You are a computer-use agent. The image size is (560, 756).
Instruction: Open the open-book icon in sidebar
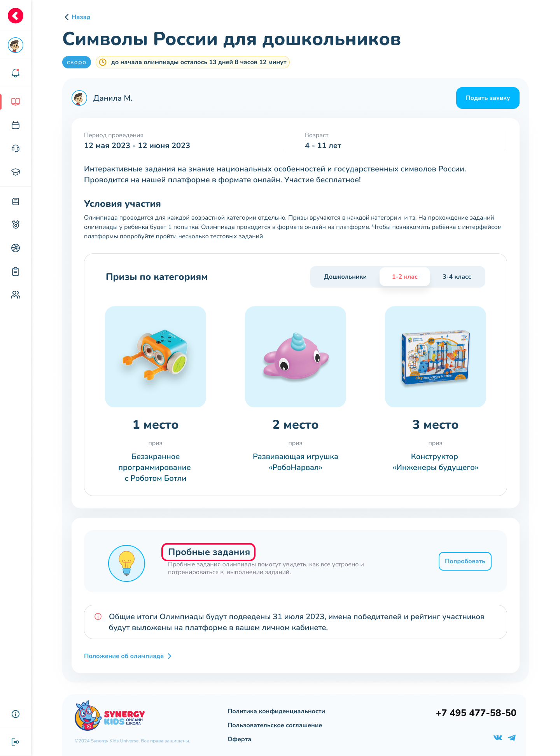(16, 101)
